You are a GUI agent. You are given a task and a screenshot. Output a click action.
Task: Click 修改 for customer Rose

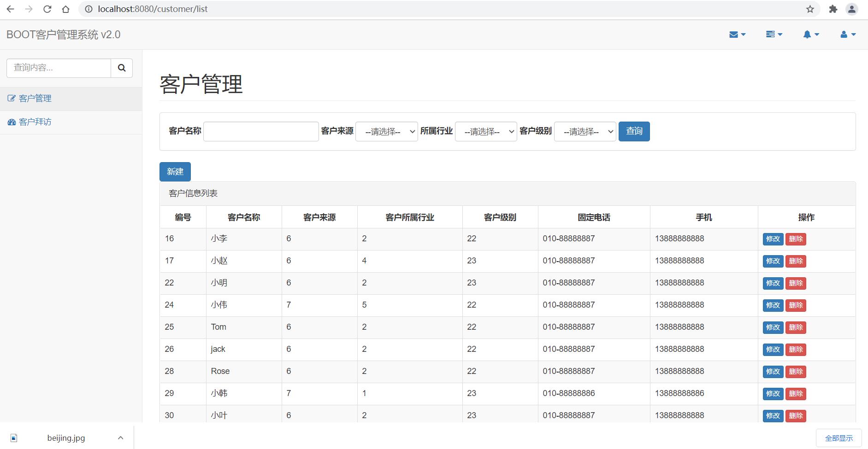pos(773,372)
